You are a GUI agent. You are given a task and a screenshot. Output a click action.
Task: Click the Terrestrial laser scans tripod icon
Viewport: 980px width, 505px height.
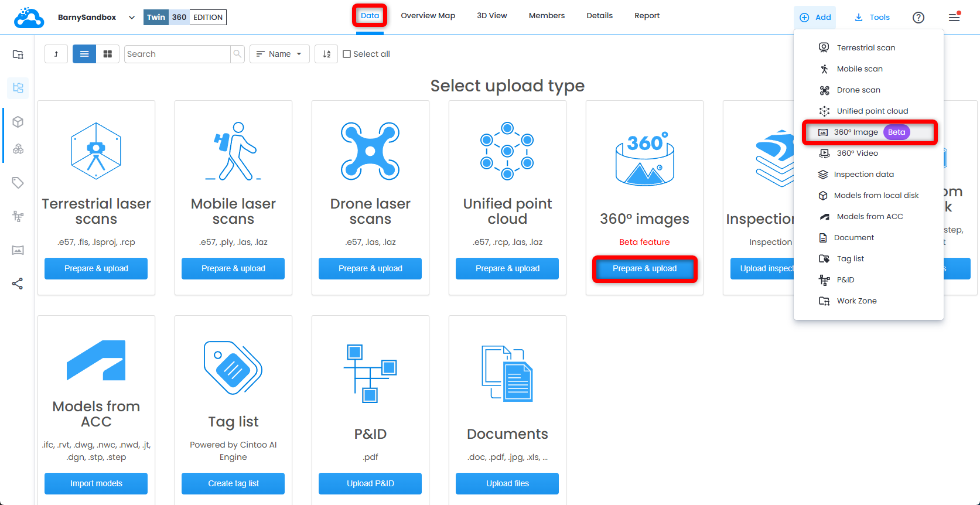tap(96, 151)
